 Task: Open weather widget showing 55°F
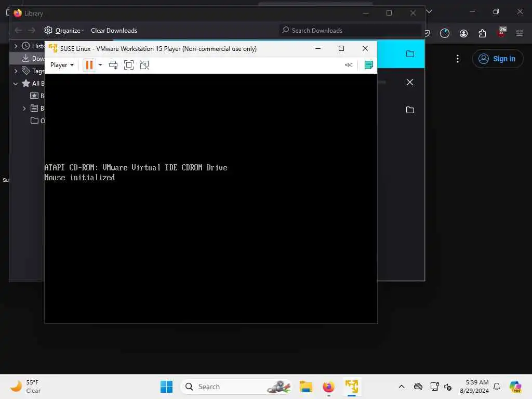click(x=25, y=387)
